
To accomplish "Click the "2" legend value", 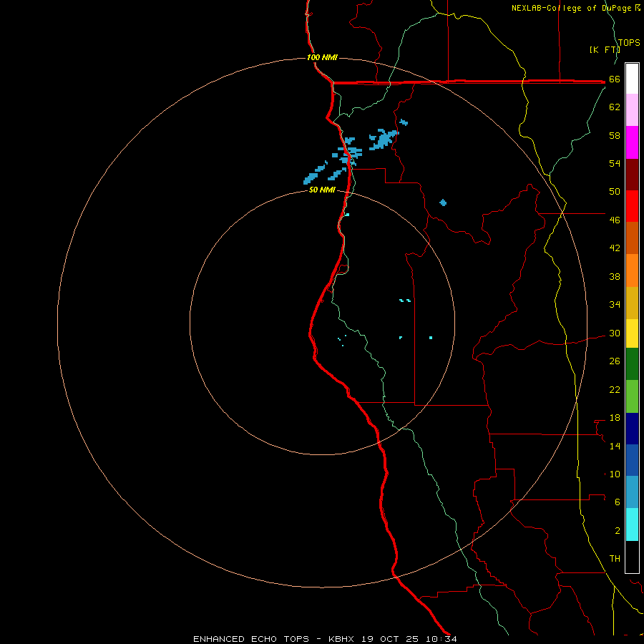I will tap(618, 531).
